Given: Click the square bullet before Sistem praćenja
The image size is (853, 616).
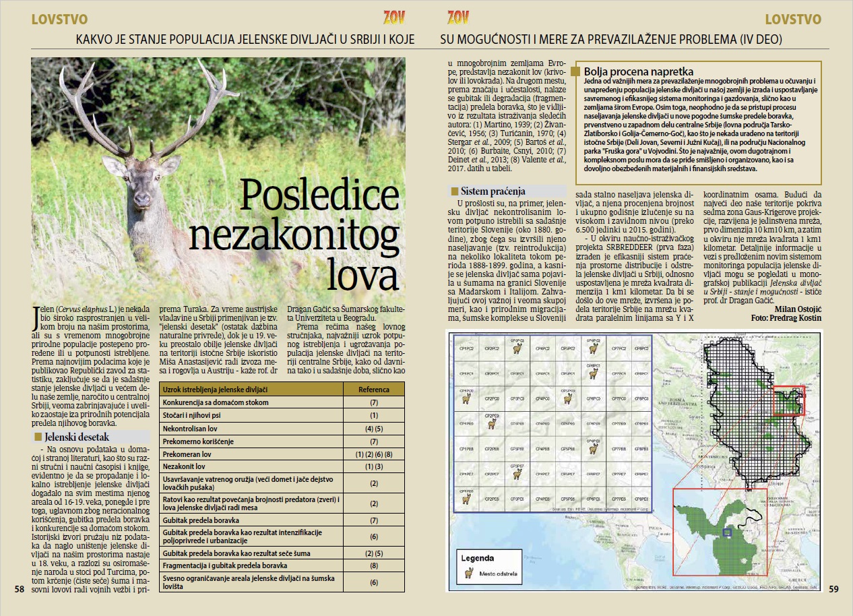Looking at the screenshot, I should point(454,191).
